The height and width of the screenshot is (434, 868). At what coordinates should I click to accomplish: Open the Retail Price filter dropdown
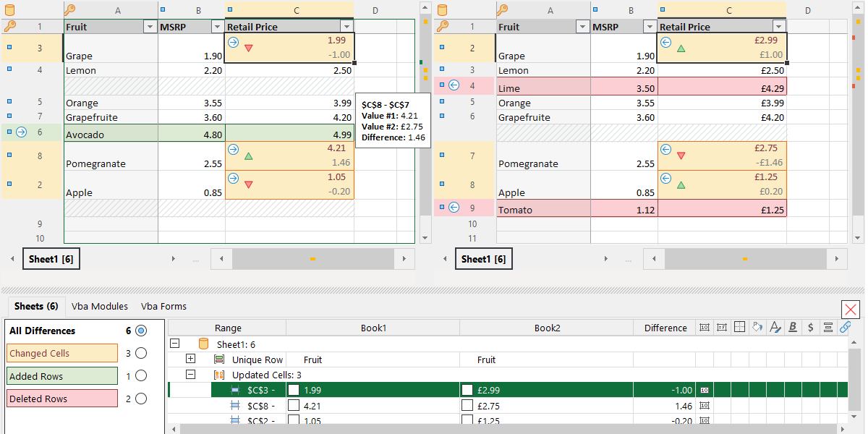coord(345,25)
